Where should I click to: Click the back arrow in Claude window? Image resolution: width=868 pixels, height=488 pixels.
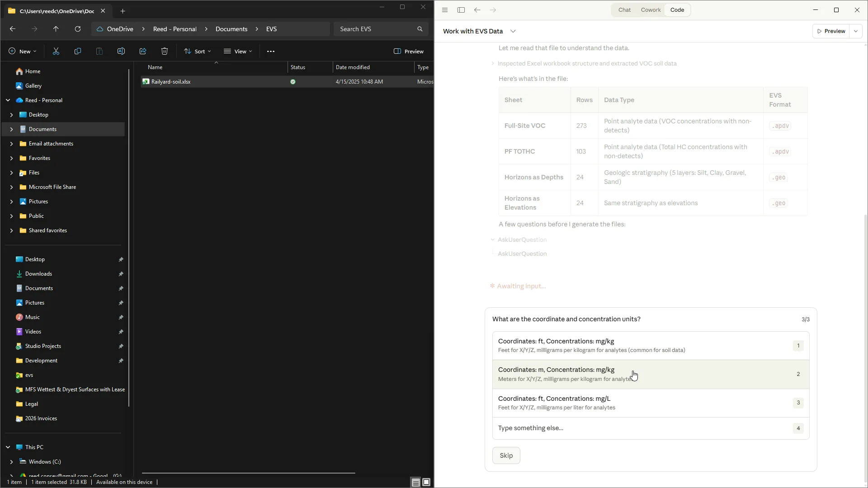click(477, 10)
